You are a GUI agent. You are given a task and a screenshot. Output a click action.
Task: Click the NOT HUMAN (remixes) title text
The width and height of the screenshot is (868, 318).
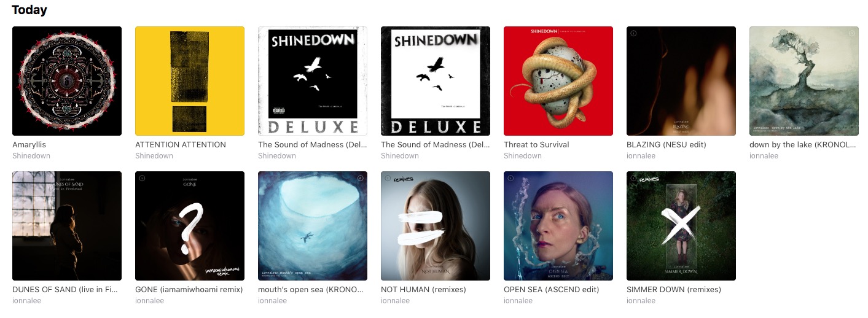click(423, 290)
